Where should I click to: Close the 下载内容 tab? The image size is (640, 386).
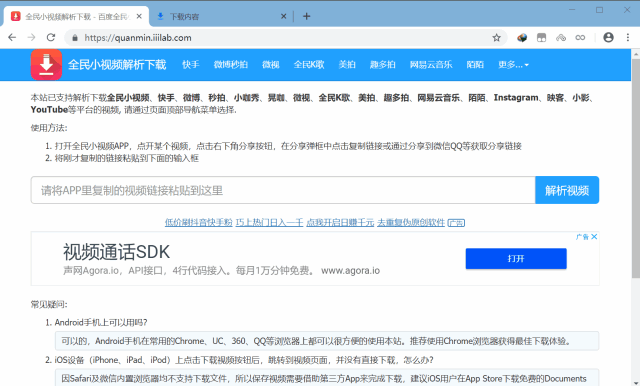(284, 16)
